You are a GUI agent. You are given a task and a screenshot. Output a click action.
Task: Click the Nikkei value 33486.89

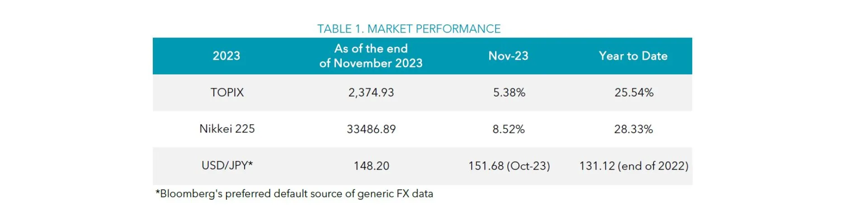pos(371,129)
